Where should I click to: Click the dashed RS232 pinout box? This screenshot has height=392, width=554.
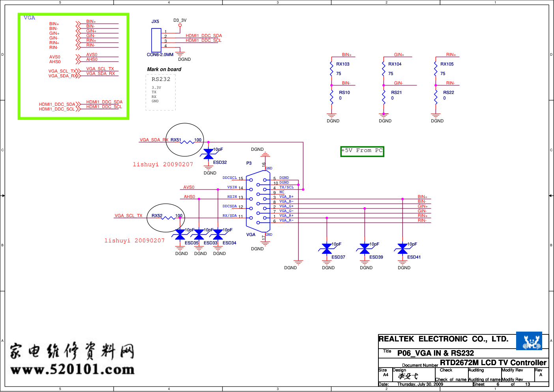(x=161, y=92)
